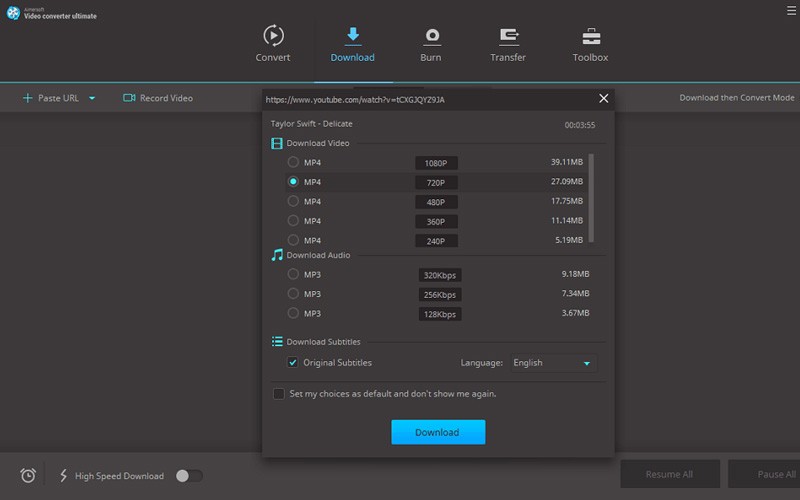This screenshot has width=800, height=500.
Task: Select the MP4 240P radio button
Action: 293,240
